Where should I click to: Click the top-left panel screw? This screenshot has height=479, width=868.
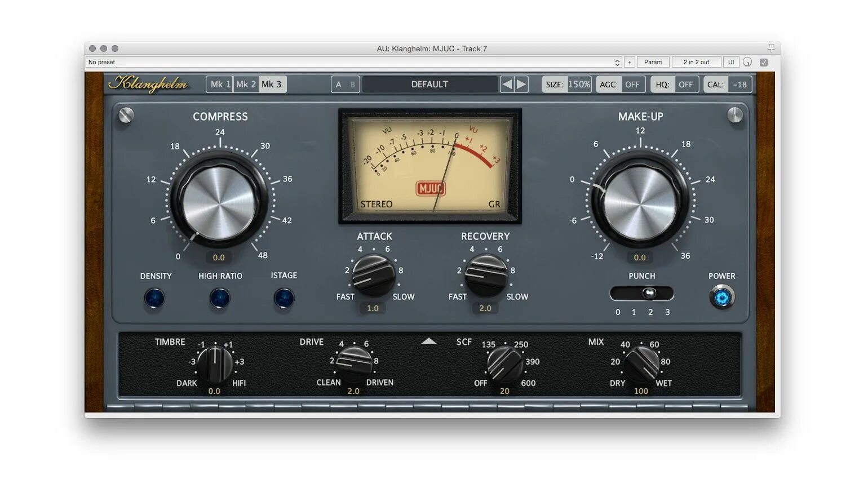pos(126,115)
